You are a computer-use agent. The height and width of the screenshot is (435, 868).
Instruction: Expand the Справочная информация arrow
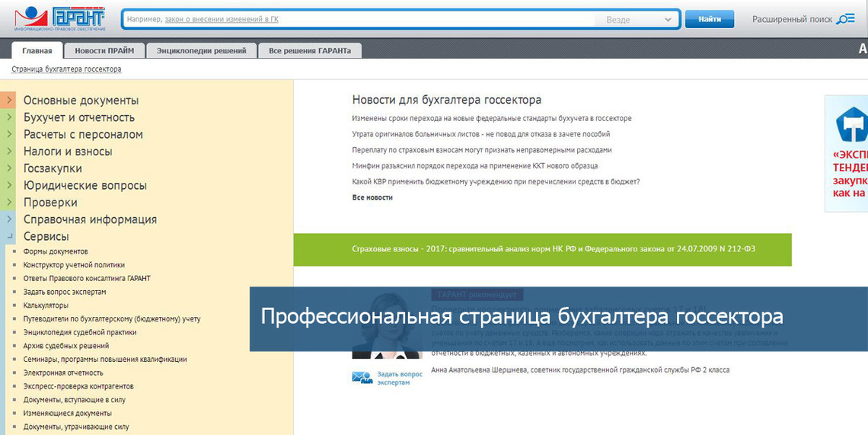point(9,219)
